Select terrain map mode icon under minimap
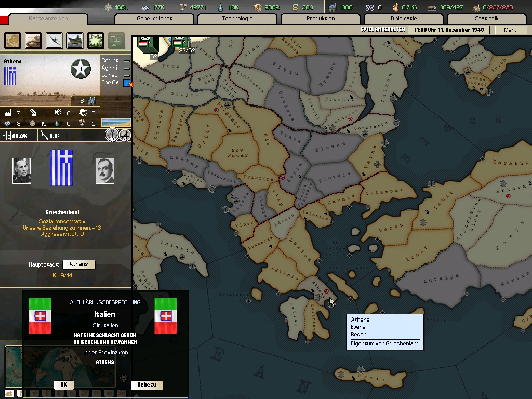The image size is (532, 399). point(9,393)
